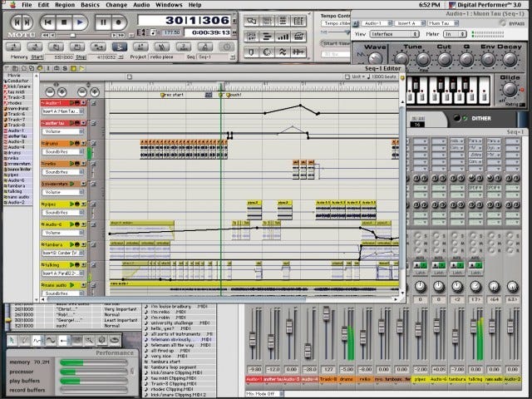Select the Loop tool in tool palette
This screenshot has height=399, width=532.
pos(115,340)
